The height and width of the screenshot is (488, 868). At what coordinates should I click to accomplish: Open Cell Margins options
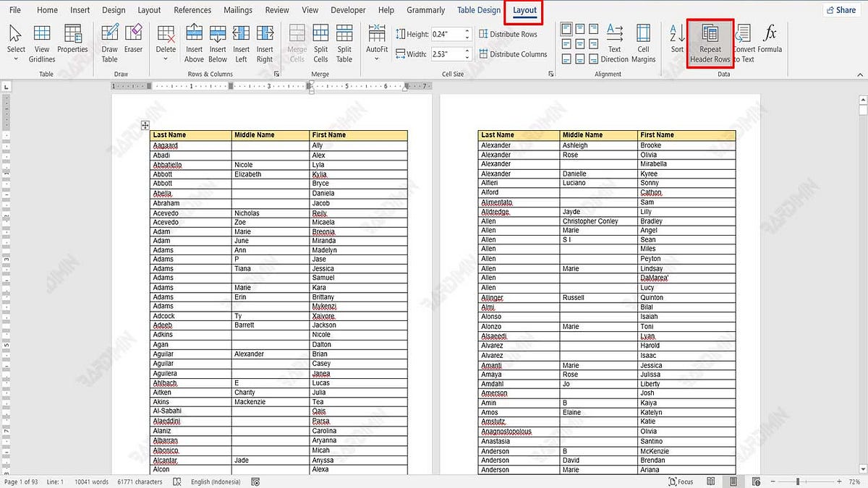[x=643, y=43]
